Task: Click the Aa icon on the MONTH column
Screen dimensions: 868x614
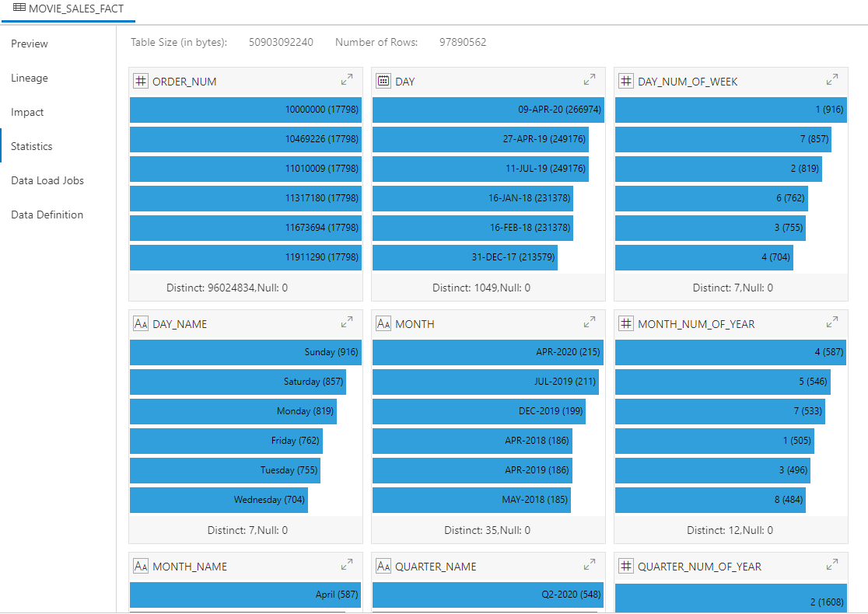Action: [383, 323]
